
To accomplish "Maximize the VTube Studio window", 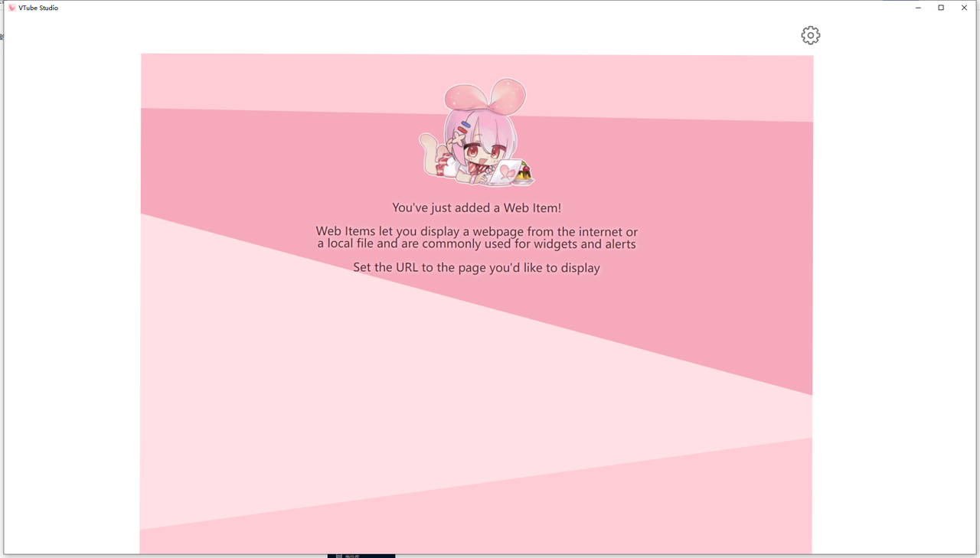I will coord(941,8).
